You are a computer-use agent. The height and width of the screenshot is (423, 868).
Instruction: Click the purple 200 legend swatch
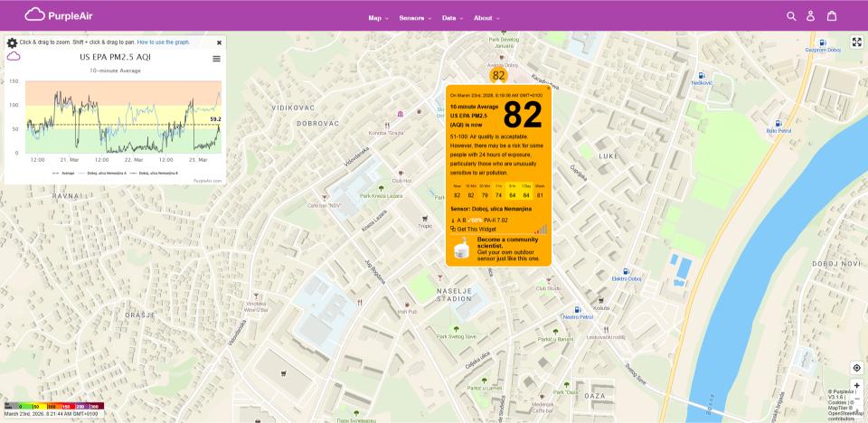[x=81, y=407]
